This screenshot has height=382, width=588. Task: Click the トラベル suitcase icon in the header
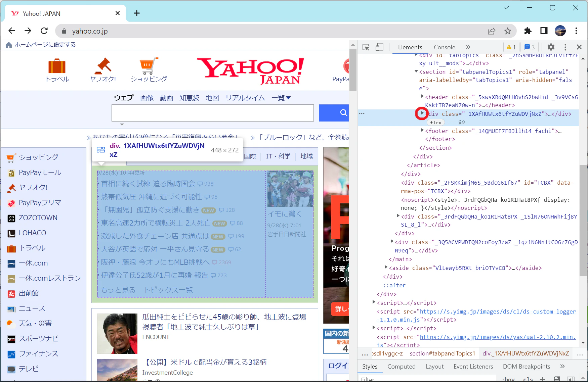click(x=57, y=66)
